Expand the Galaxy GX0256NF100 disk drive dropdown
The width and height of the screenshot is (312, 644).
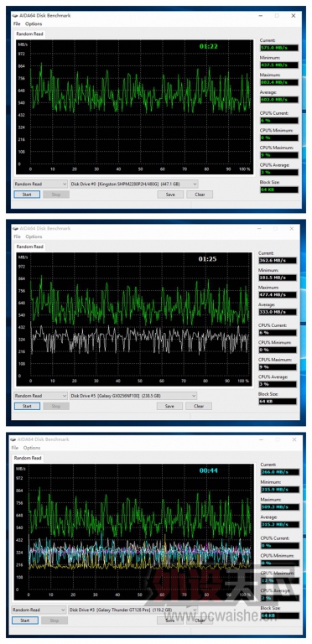133,396
